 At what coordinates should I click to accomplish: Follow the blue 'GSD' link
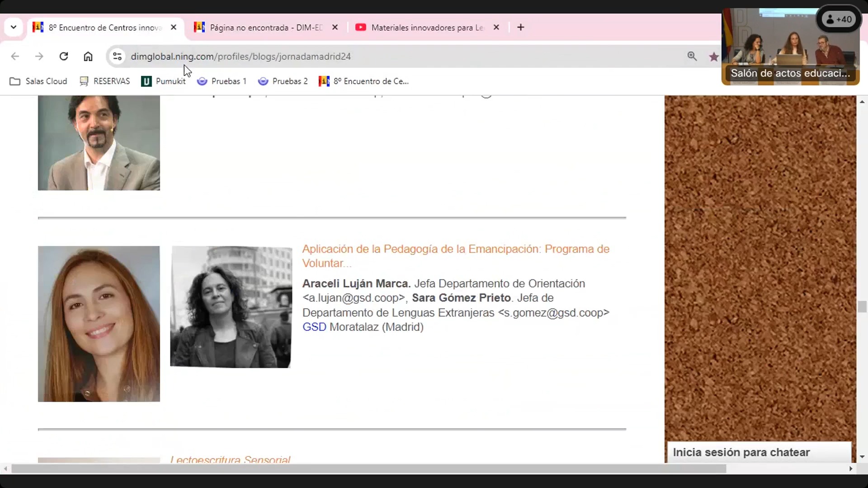coord(314,327)
